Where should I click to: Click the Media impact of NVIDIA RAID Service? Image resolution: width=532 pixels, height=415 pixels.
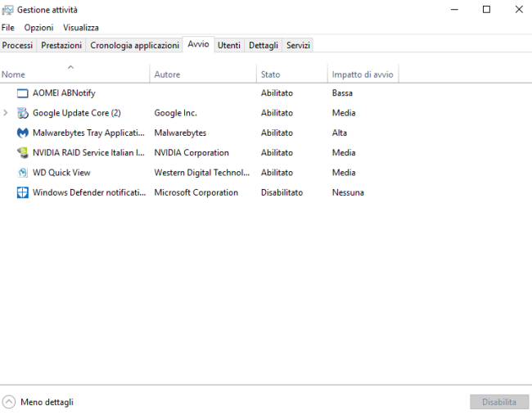pyautogui.click(x=344, y=153)
